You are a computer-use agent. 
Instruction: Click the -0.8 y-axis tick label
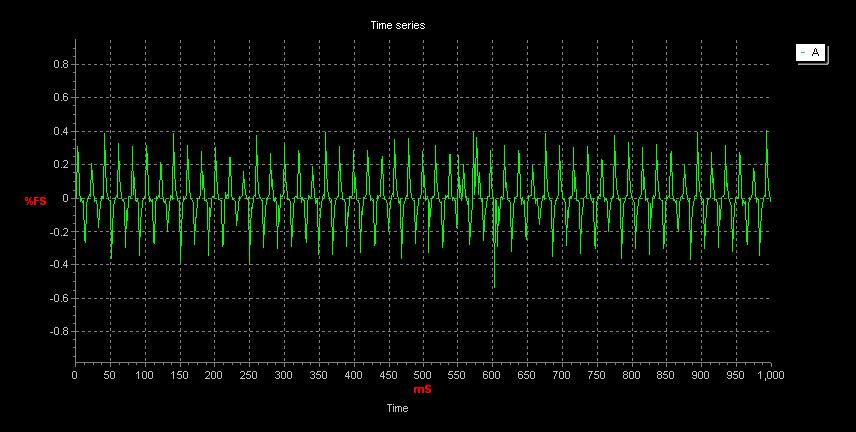(x=60, y=332)
